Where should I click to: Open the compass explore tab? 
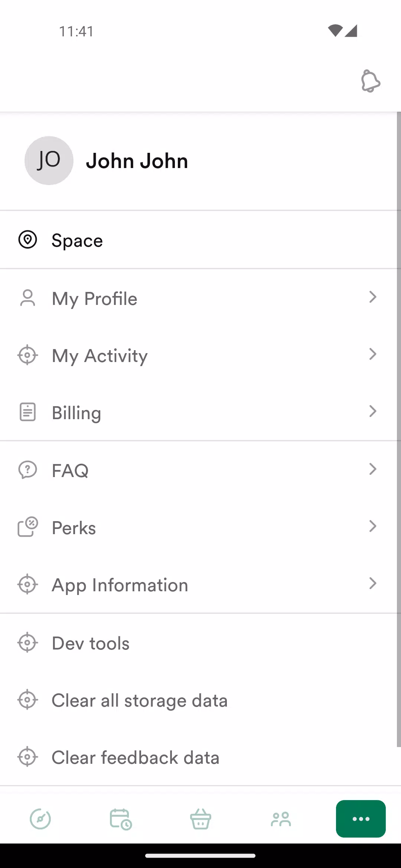(40, 819)
